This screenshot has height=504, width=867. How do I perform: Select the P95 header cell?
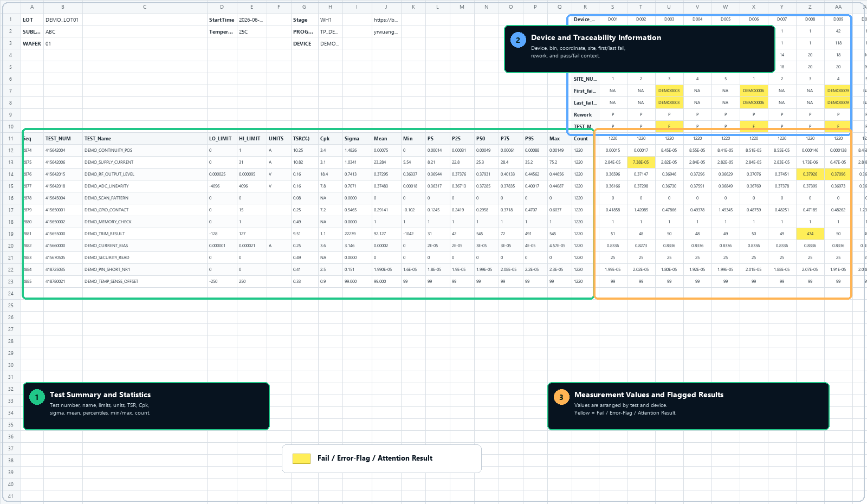click(535, 139)
